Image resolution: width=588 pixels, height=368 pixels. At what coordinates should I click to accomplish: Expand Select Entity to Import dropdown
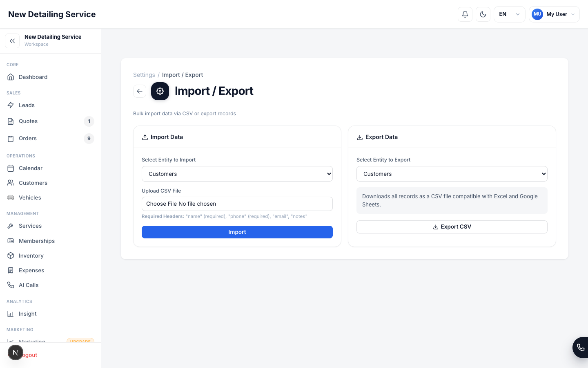237,174
